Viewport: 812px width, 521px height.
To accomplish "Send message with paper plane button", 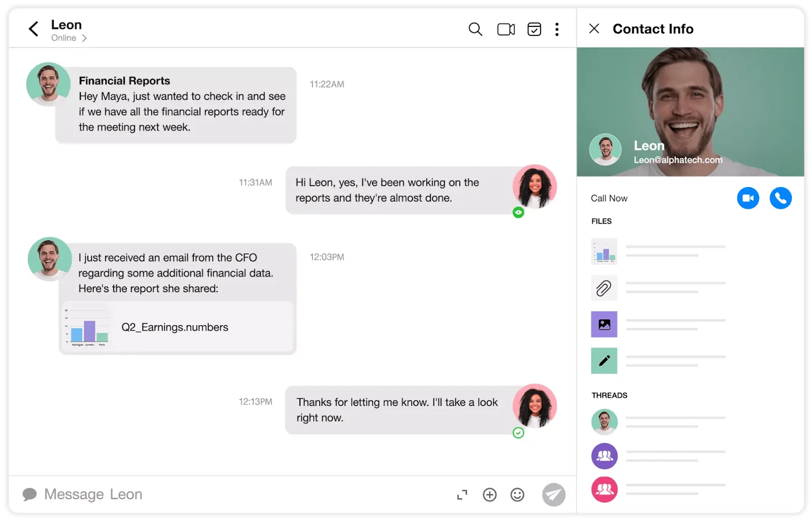I will 554,495.
